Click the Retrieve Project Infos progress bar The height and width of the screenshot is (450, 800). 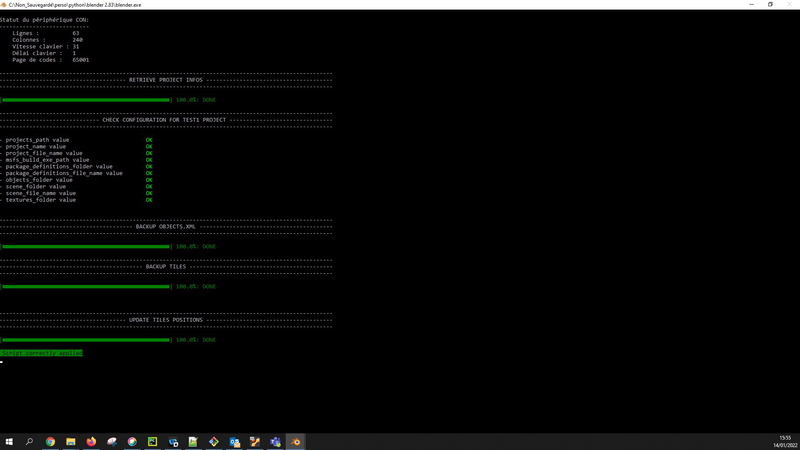click(86, 100)
